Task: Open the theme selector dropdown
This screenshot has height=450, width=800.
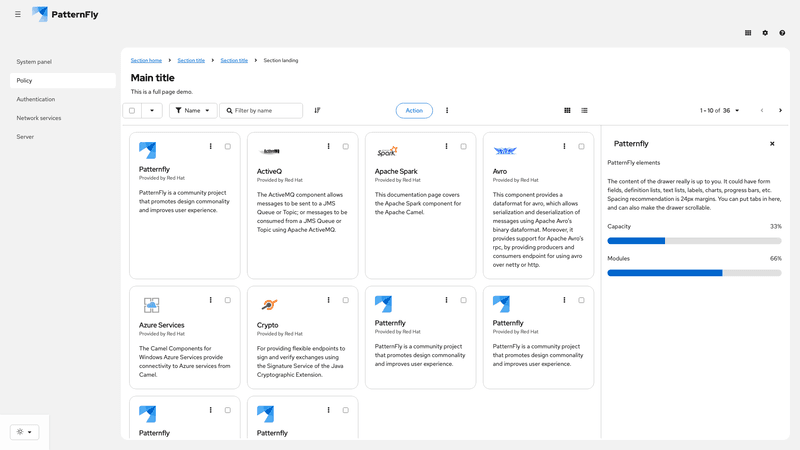Action: point(24,432)
